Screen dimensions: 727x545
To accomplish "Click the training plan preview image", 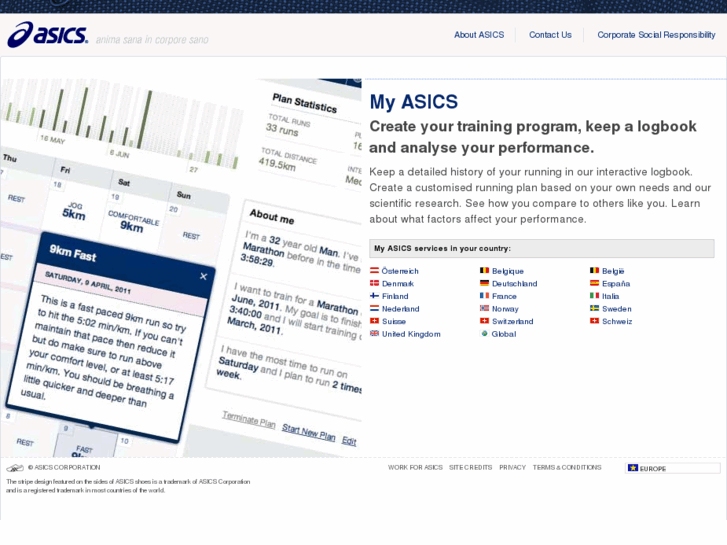I will pyautogui.click(x=181, y=268).
